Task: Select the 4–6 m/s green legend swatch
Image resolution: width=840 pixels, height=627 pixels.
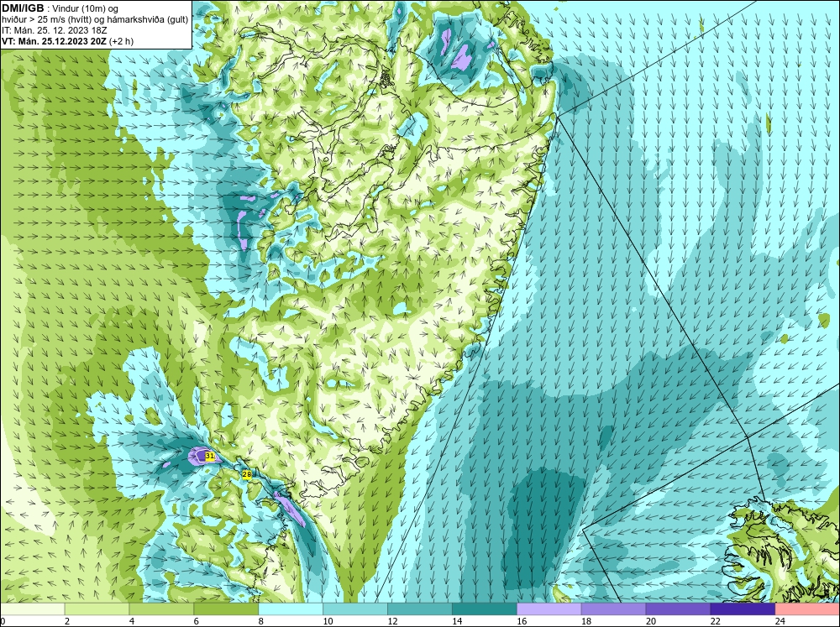Action: point(161,609)
